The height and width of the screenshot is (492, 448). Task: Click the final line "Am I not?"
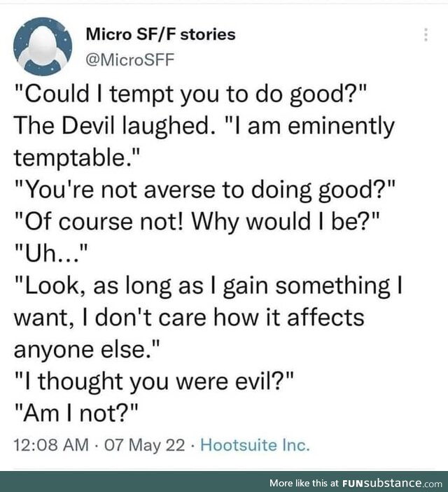[76, 414]
